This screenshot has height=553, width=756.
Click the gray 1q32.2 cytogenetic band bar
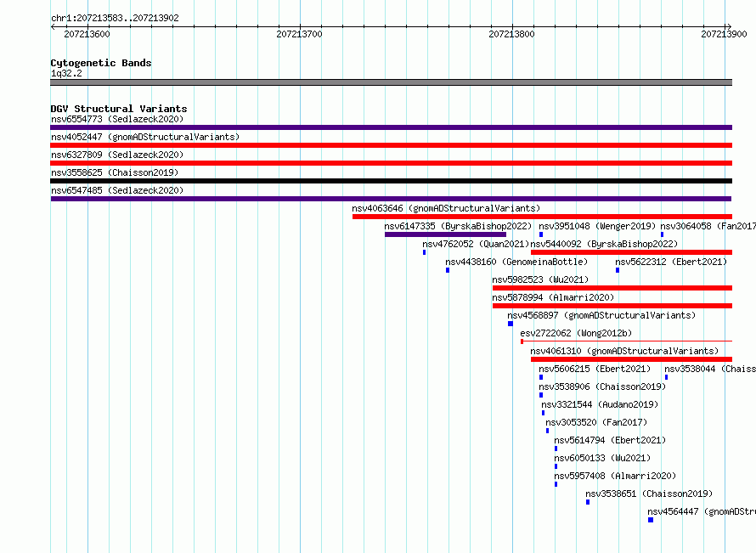pos(391,82)
